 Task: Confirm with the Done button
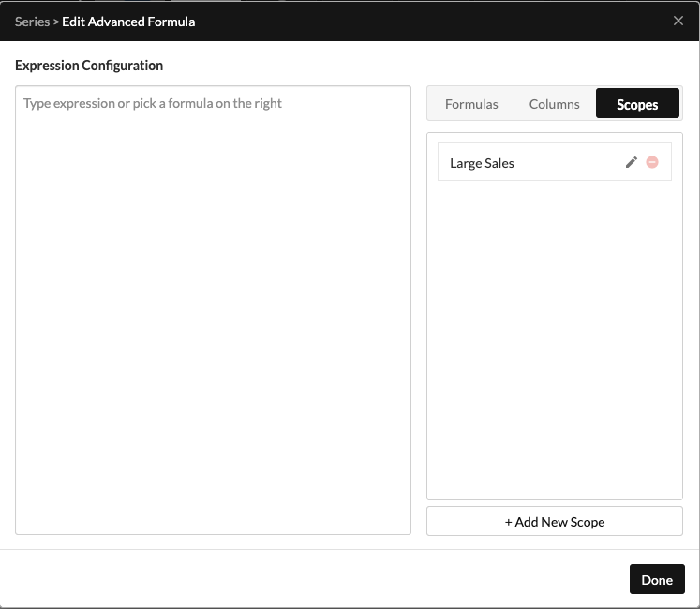[657, 579]
